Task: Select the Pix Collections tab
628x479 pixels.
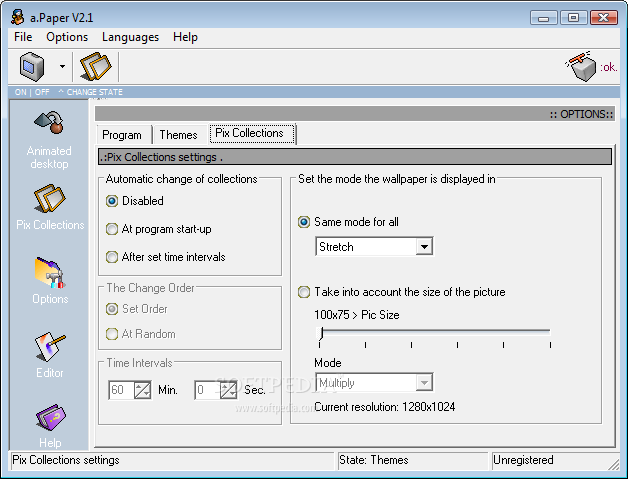Action: [252, 133]
